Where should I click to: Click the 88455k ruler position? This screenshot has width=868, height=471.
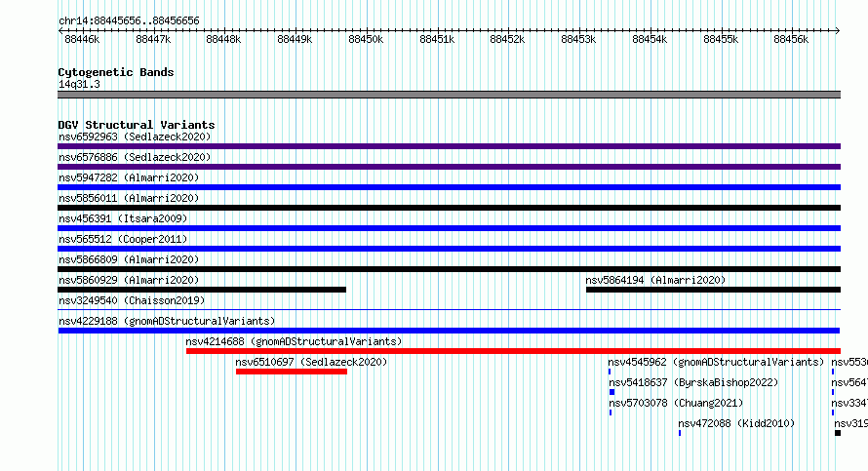721,39
